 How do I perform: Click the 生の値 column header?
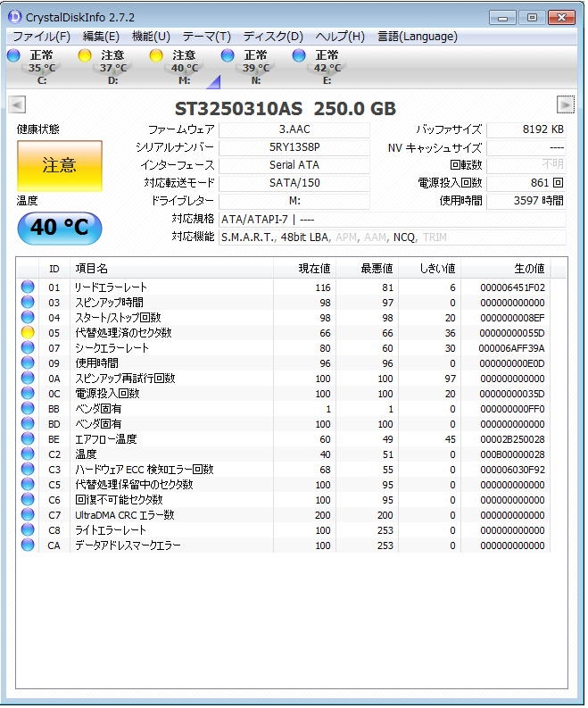(505, 269)
